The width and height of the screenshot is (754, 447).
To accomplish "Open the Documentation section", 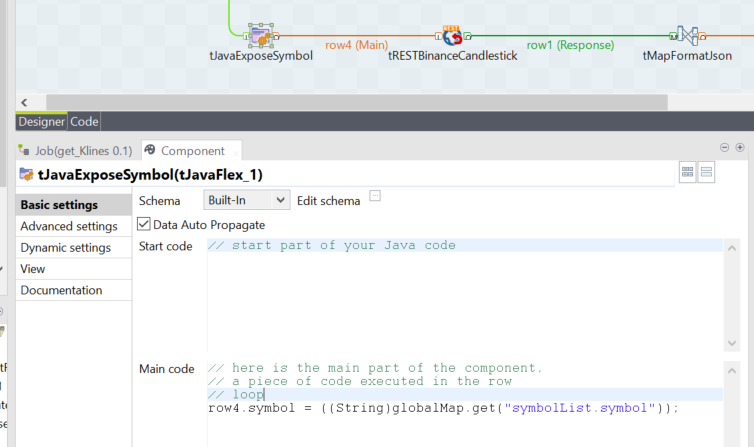I will (x=74, y=290).
